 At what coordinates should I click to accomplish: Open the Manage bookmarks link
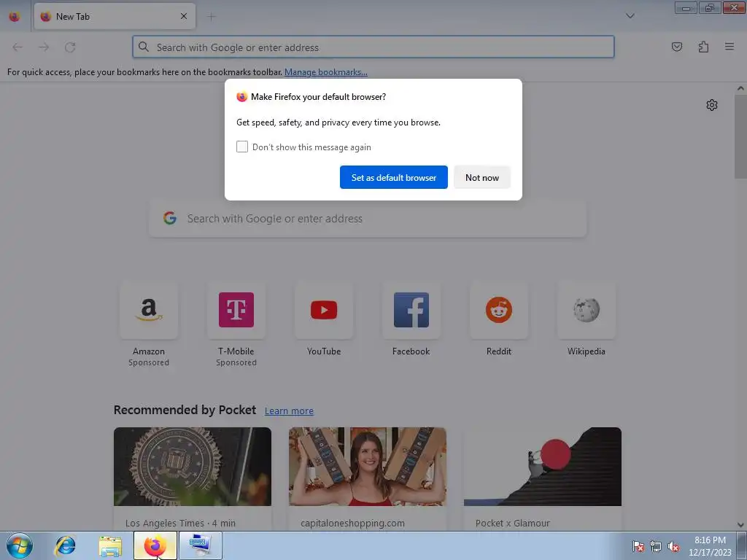click(x=326, y=72)
